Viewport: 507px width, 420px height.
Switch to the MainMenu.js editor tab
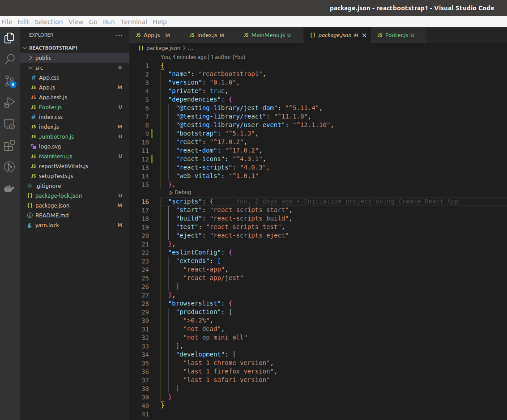tap(270, 35)
